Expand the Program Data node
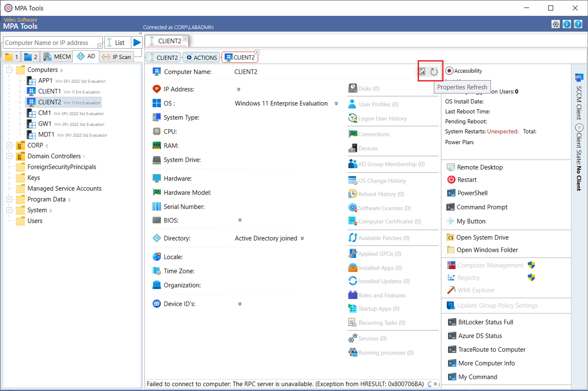 point(9,199)
